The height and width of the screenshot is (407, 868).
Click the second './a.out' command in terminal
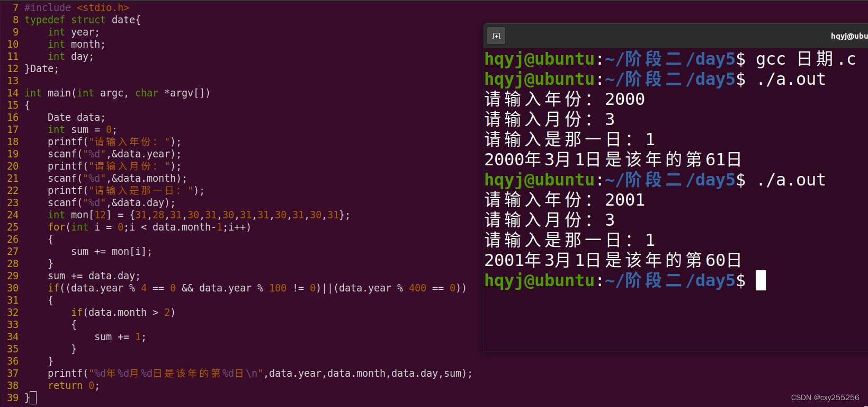[x=791, y=180]
